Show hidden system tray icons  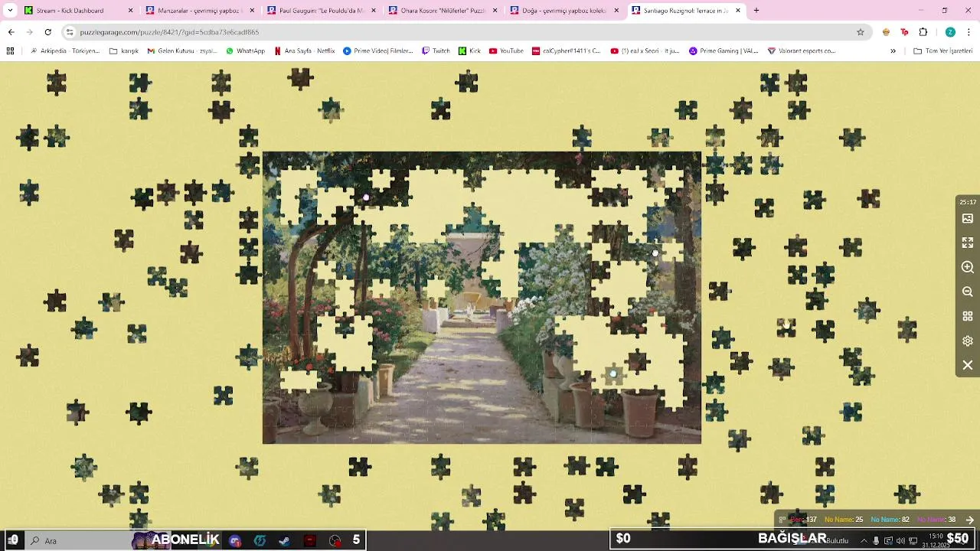864,540
